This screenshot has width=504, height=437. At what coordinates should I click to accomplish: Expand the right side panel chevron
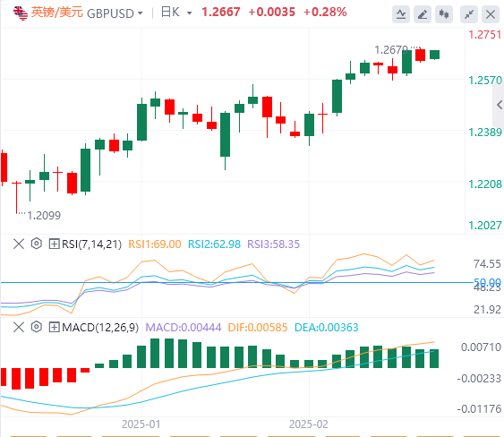pyautogui.click(x=500, y=105)
